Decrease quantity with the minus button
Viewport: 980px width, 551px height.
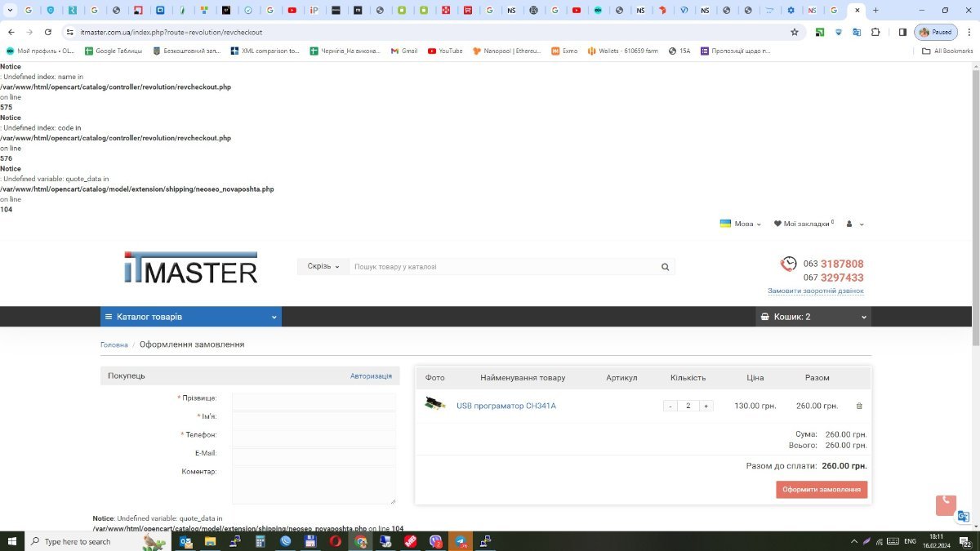tap(670, 406)
